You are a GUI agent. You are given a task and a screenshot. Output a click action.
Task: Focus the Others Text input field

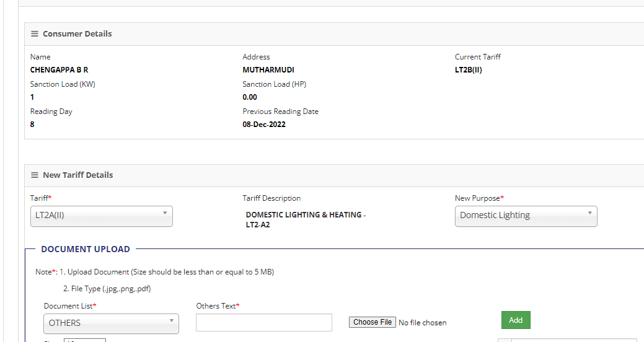click(264, 322)
